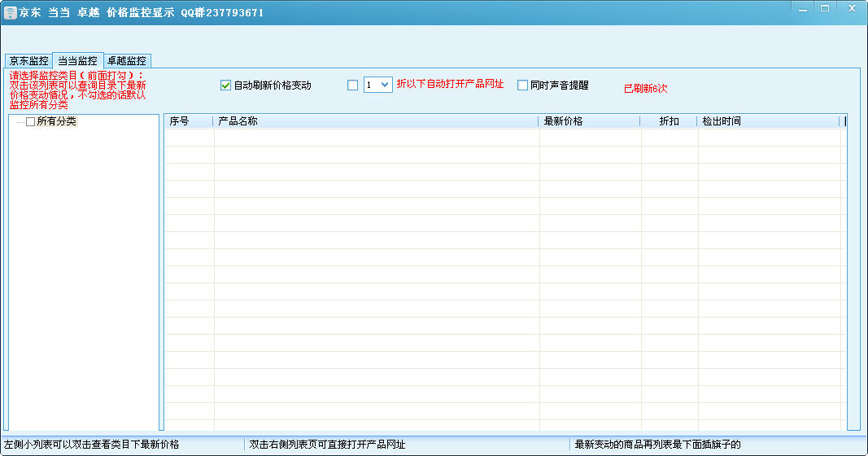
Task: Click the red 已刷新6次 refresh counter label
Action: click(x=645, y=88)
